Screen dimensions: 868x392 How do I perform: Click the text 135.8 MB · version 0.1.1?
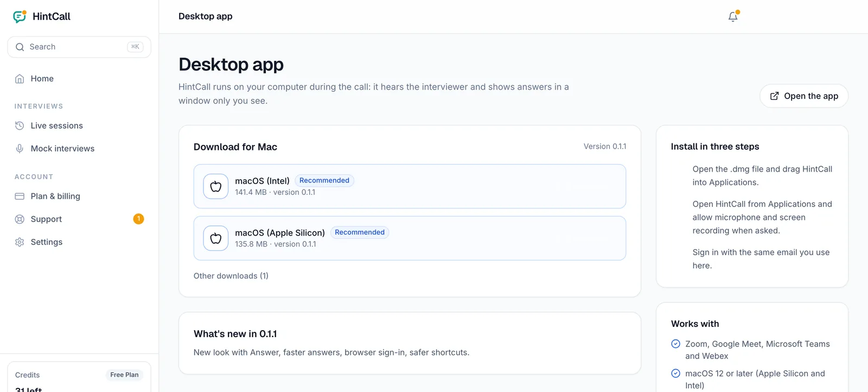(276, 244)
